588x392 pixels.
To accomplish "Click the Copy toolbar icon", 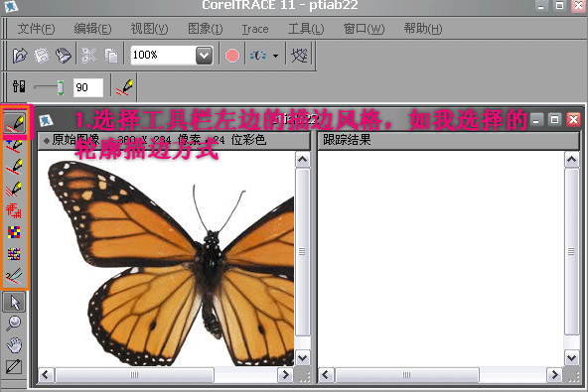I will [x=111, y=56].
